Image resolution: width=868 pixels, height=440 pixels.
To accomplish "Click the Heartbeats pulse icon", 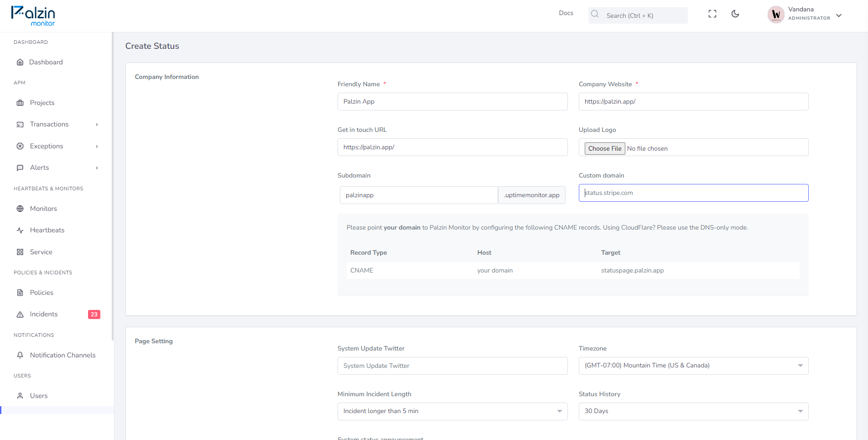I will [x=20, y=230].
